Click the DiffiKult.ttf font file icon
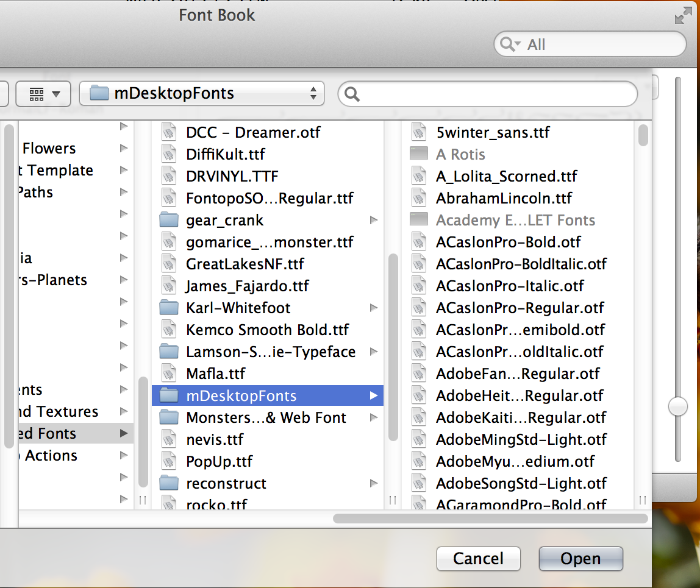The image size is (700, 588). coord(169,154)
